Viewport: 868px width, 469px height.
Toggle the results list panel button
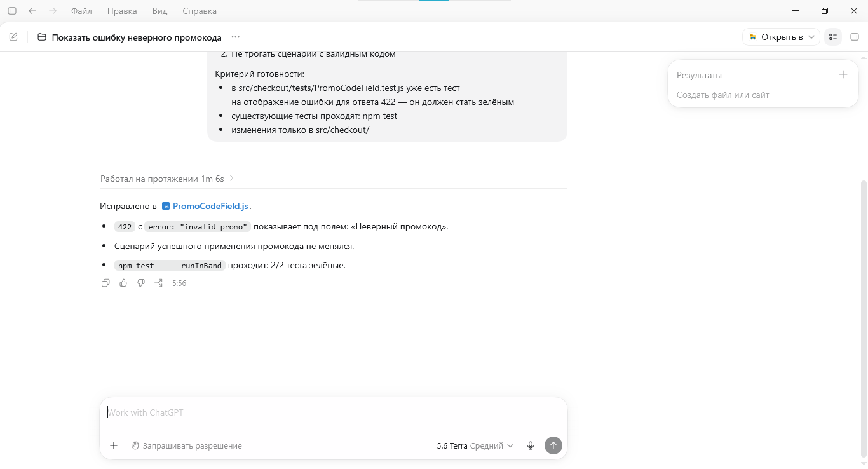833,37
